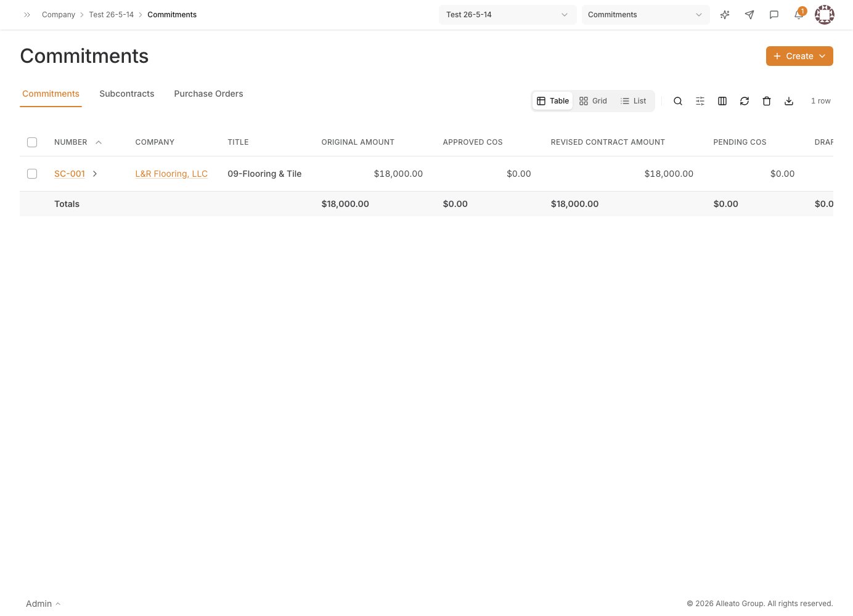Open the Test 26-5-14 project dropdown

[508, 15]
